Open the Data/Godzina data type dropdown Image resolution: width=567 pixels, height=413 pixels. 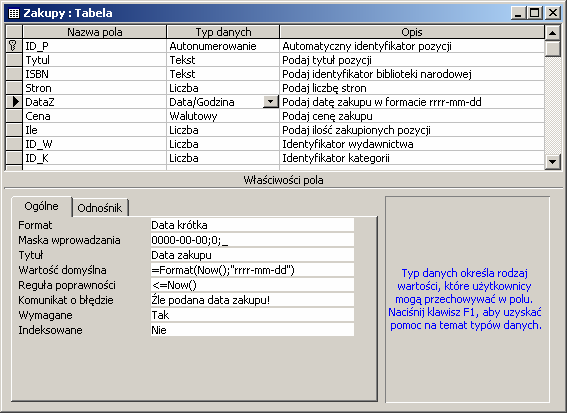coord(270,102)
